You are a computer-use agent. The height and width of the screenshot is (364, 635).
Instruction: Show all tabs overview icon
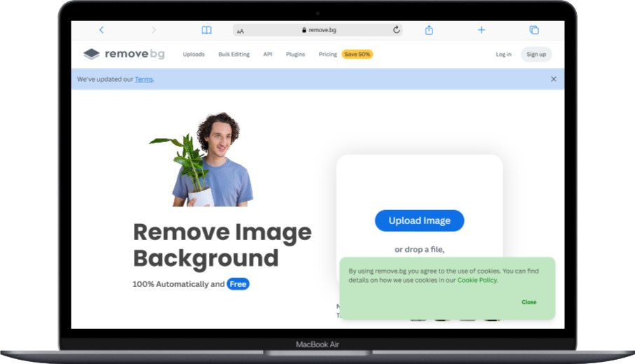(x=534, y=30)
